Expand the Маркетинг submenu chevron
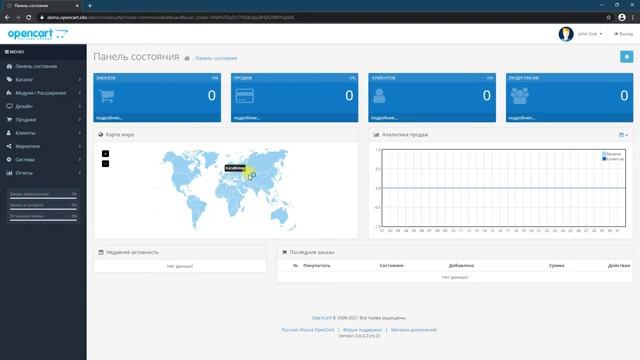 [80, 146]
